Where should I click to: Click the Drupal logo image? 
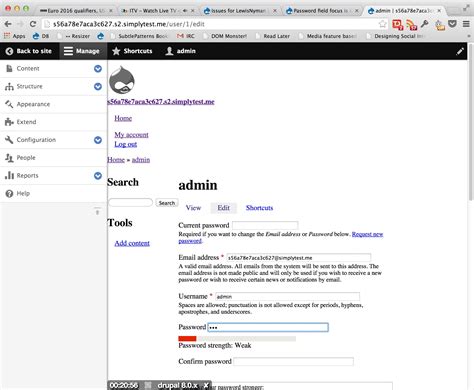coord(122,80)
